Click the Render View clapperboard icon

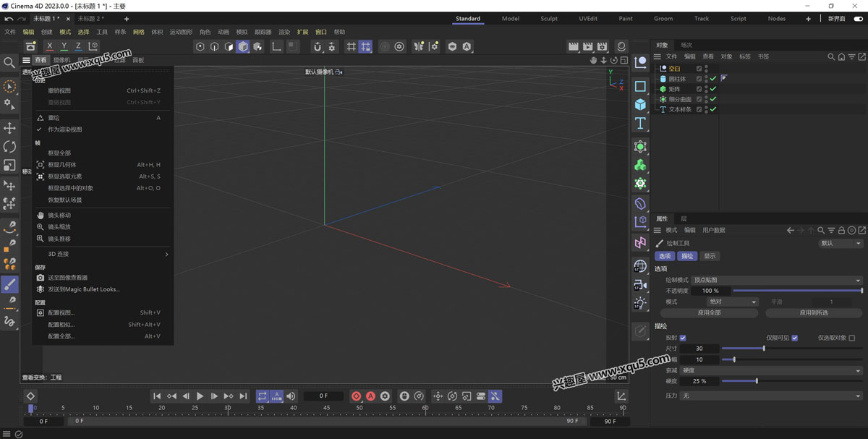point(574,46)
